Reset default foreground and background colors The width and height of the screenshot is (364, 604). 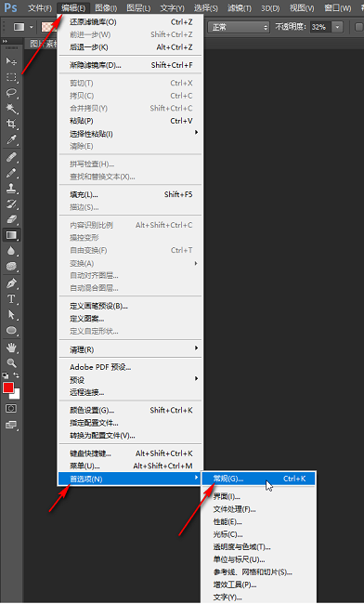(6, 374)
